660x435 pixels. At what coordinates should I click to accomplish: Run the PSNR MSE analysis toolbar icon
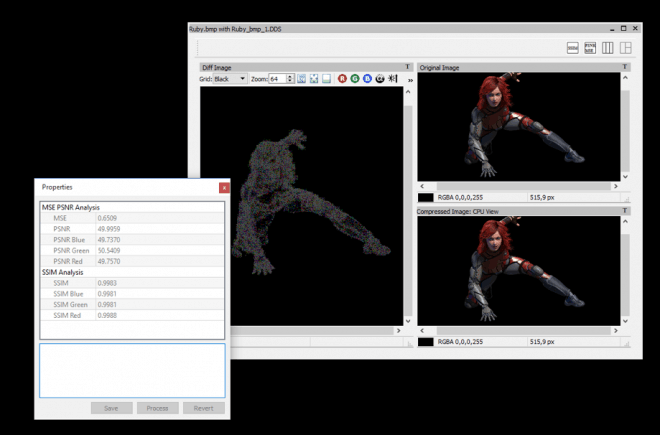point(590,48)
